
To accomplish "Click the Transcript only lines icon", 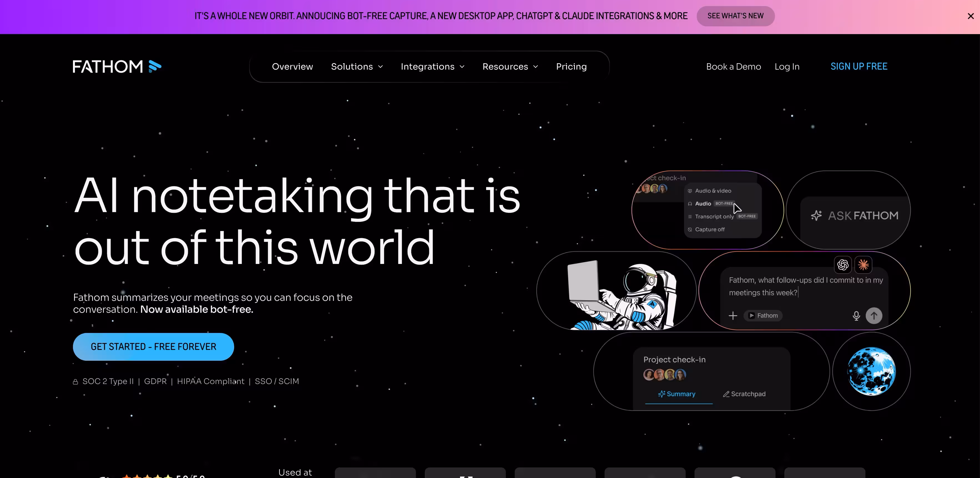I will (x=690, y=217).
